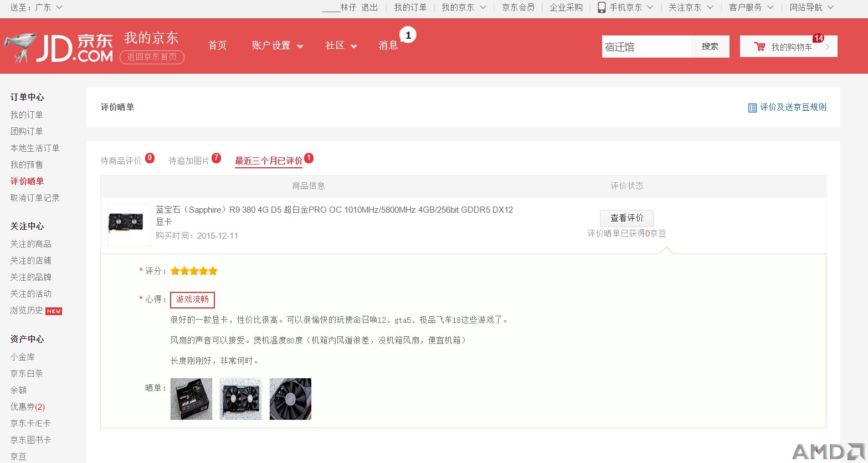Open 小金库 in the sidebar

click(22, 357)
